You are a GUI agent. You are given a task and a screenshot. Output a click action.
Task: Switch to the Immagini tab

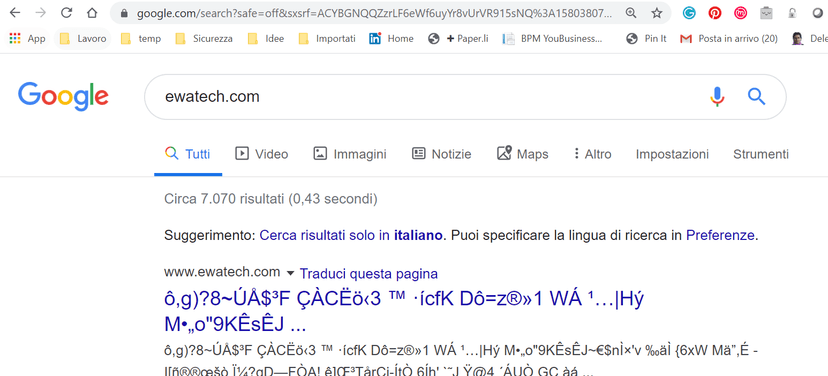pos(350,154)
